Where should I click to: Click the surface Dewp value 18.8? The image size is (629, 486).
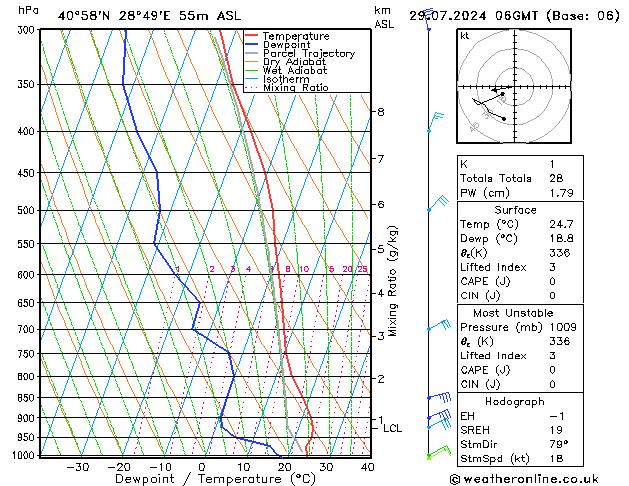point(561,239)
